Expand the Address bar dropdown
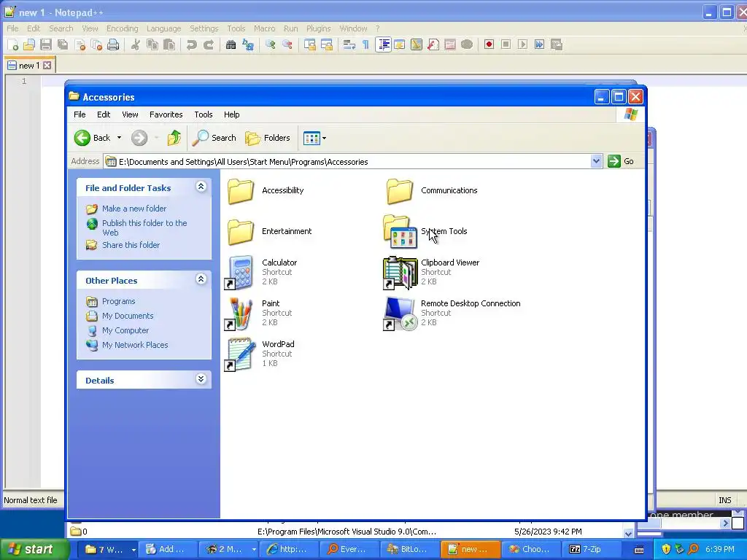Image resolution: width=747 pixels, height=560 pixels. point(596,161)
